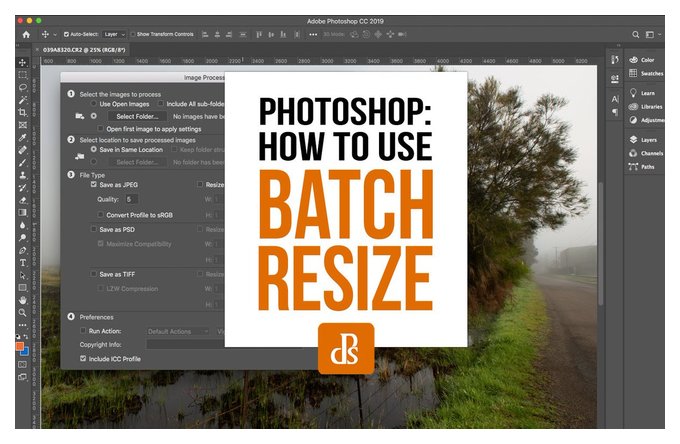Open the Default Actions dropdown
Screen dimensions: 680x444
178,331
